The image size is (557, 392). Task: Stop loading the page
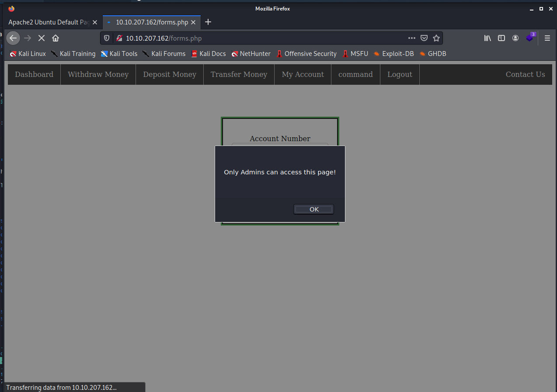[x=42, y=38]
